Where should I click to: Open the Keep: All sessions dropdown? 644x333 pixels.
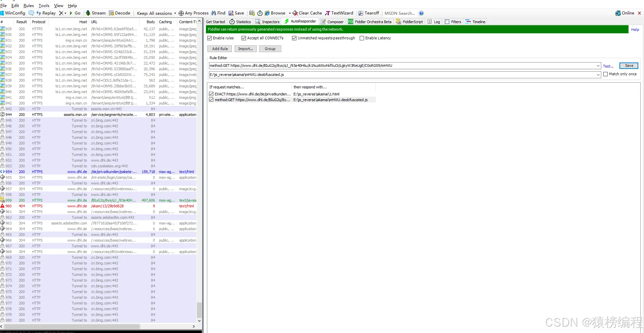pyautogui.click(x=156, y=13)
